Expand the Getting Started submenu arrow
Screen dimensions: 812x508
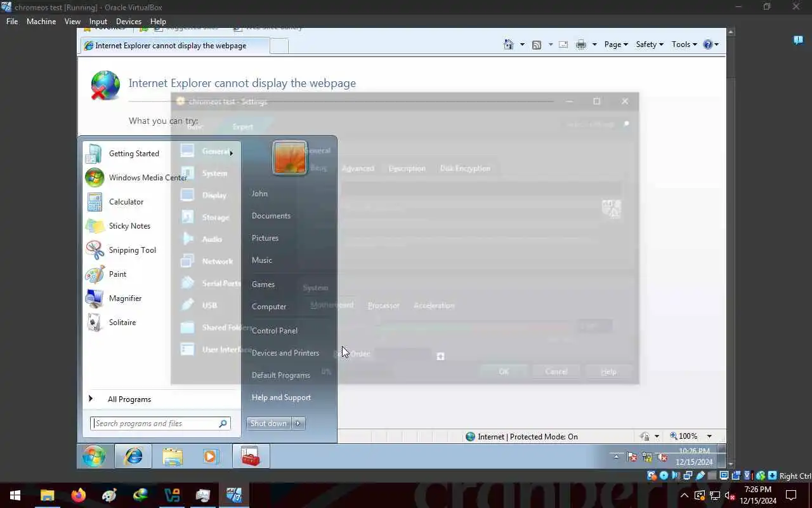click(x=231, y=153)
